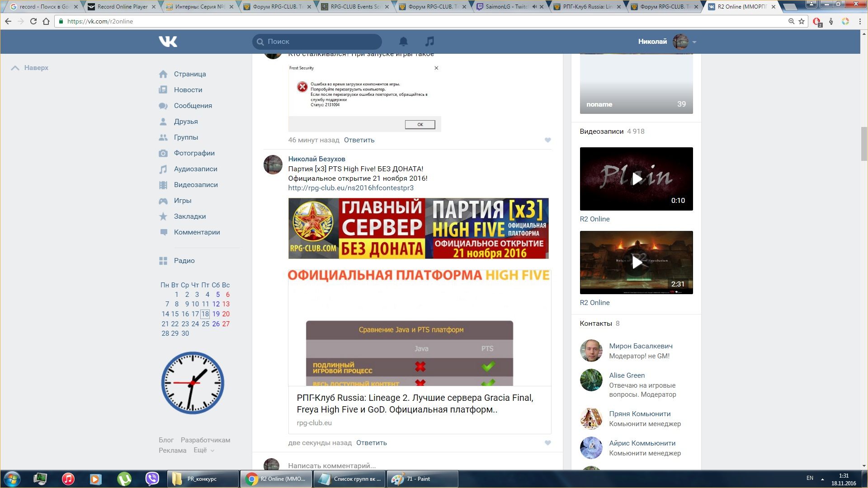Click the Аудиозаписи note icon
This screenshot has height=488, width=868.
163,169
